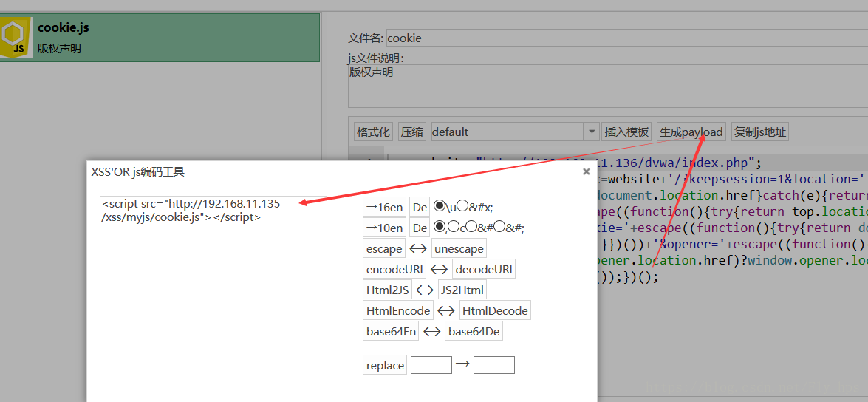
Task: Click the →16en encode button
Action: 385,207
